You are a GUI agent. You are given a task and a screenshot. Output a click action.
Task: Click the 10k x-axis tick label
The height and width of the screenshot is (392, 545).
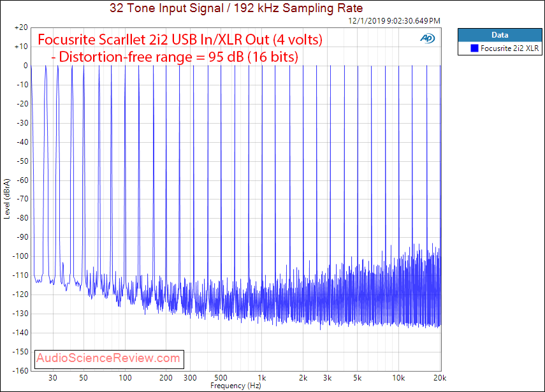coord(398,378)
